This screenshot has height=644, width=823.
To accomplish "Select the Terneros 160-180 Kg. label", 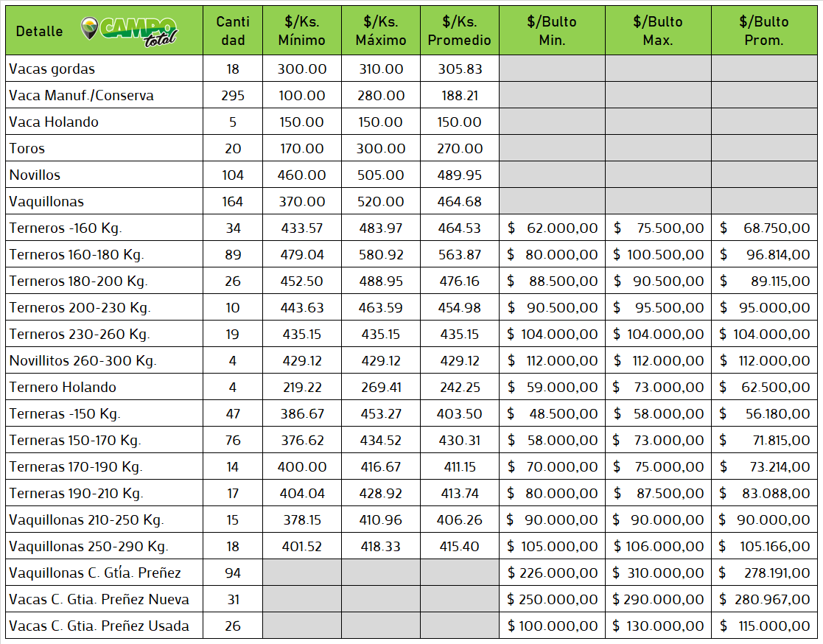I will [77, 255].
